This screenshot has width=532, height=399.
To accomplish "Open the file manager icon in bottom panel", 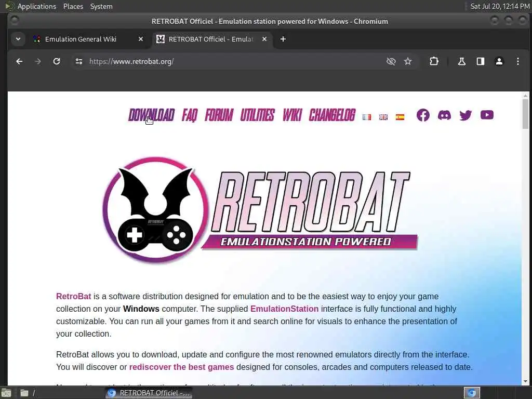I will tap(24, 393).
